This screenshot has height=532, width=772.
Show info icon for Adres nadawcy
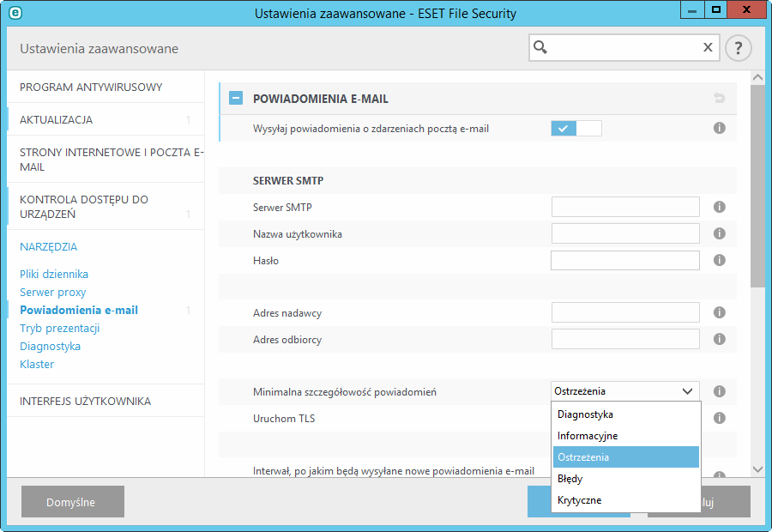[x=720, y=312]
